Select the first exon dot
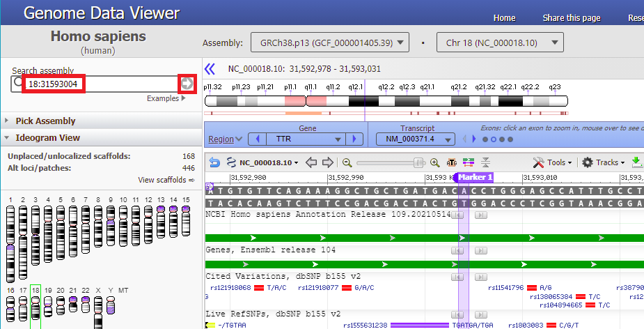Image resolution: width=644 pixels, height=329 pixels. 485,139
